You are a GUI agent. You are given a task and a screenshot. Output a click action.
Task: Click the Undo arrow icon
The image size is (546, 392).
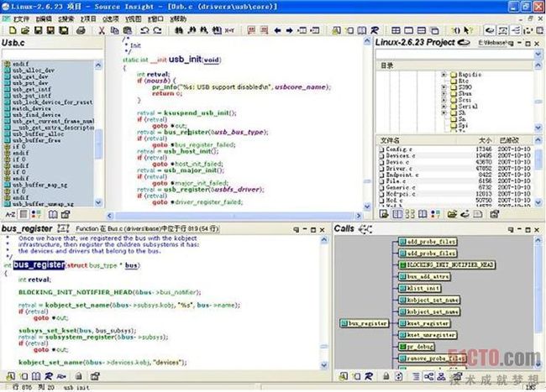[144, 30]
